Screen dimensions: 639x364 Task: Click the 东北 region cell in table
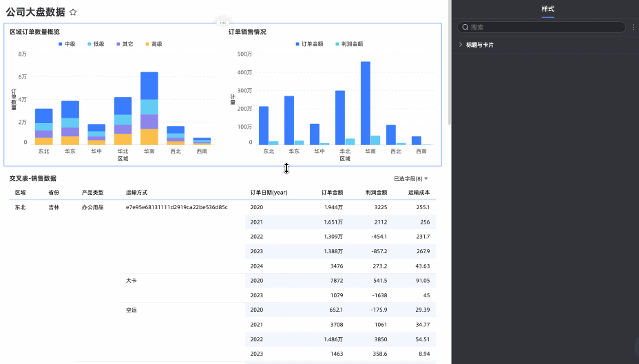pyautogui.click(x=21, y=207)
